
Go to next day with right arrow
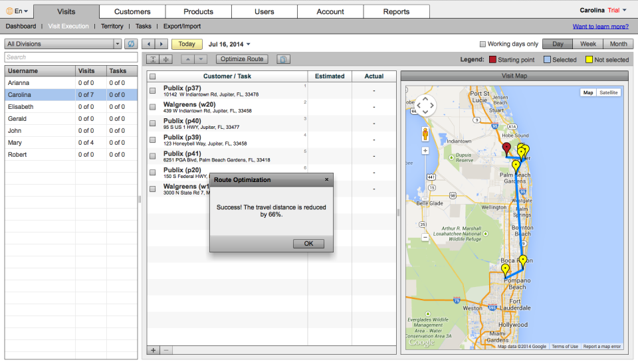[x=161, y=44]
